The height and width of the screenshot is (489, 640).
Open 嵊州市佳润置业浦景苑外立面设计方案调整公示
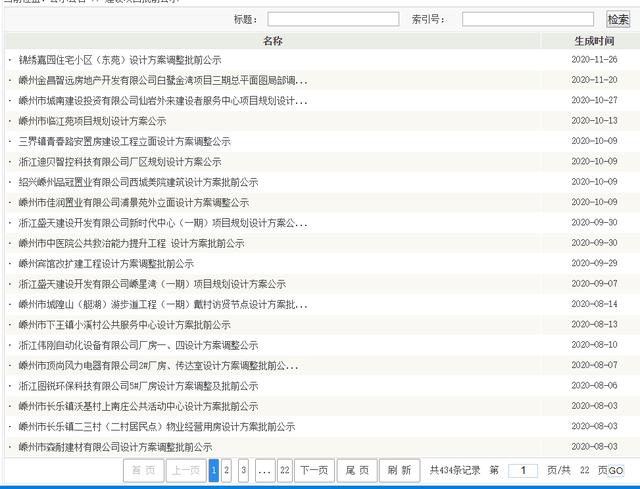(x=134, y=203)
